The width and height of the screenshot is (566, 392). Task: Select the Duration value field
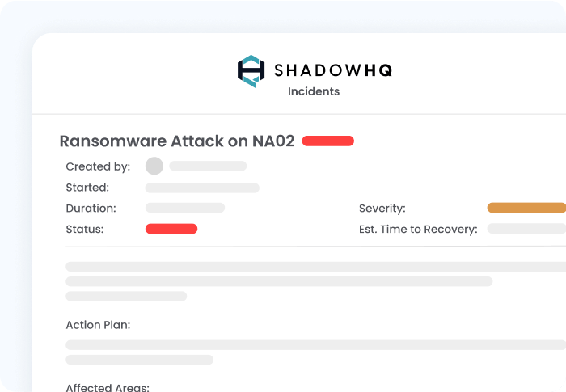point(185,208)
